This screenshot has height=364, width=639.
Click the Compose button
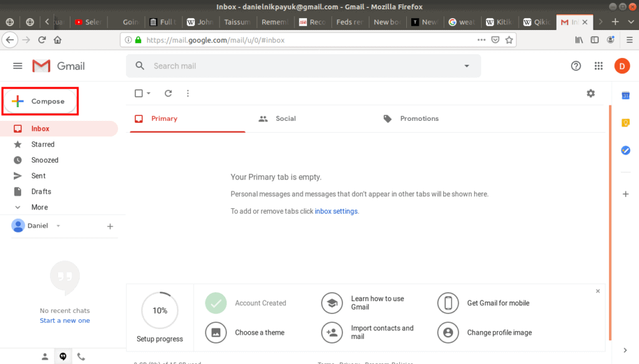(x=40, y=102)
